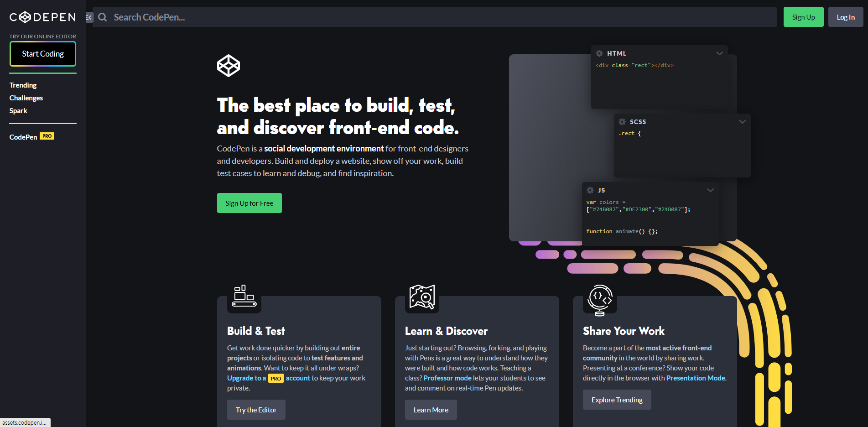The height and width of the screenshot is (427, 868).
Task: Click the PRO badge in the Build & Test text
Action: pyautogui.click(x=276, y=379)
